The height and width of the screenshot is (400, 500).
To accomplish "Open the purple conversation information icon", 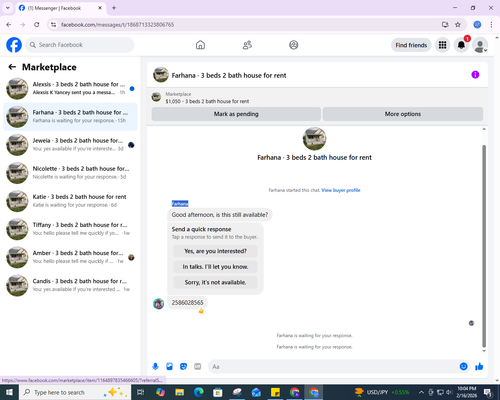I will click(475, 75).
